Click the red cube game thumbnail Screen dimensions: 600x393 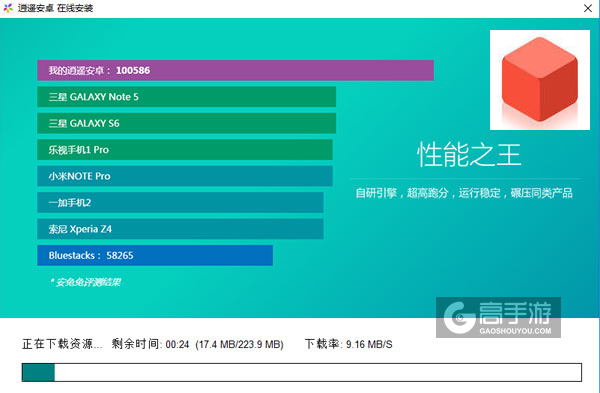[540, 80]
